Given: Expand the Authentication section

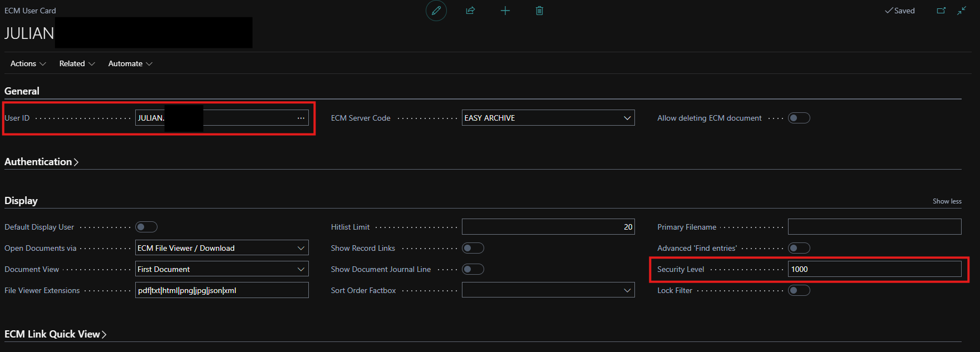Looking at the screenshot, I should click(x=41, y=162).
